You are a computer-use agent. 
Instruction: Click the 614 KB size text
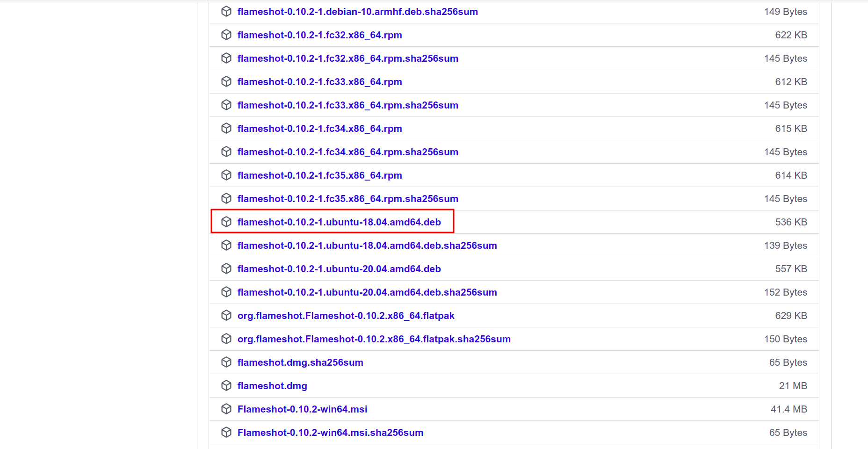791,175
